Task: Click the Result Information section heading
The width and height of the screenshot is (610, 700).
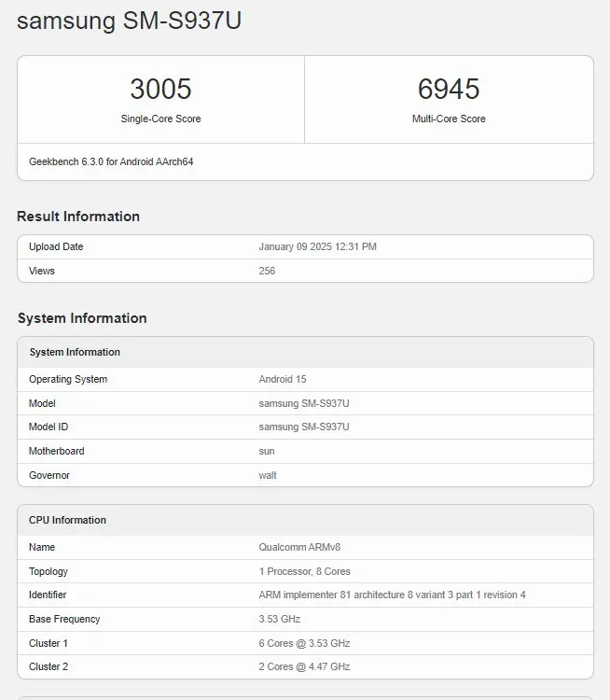Action: (x=78, y=217)
